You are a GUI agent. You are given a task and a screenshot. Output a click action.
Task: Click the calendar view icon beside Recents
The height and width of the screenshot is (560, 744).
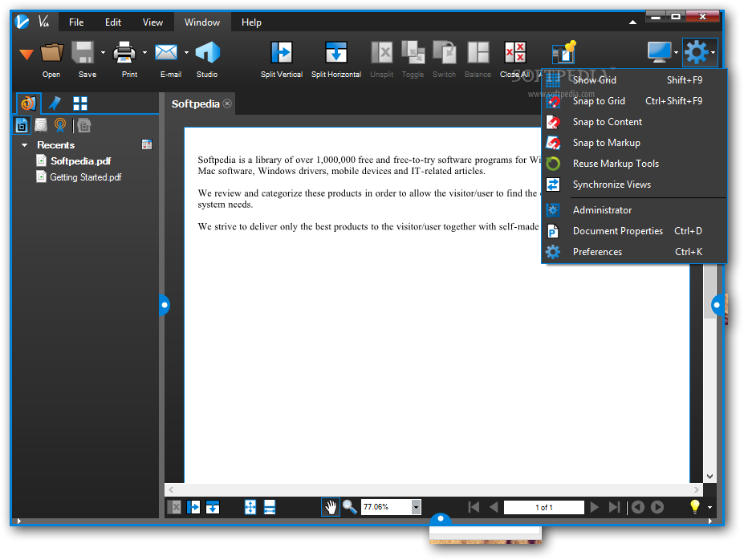coord(147,144)
